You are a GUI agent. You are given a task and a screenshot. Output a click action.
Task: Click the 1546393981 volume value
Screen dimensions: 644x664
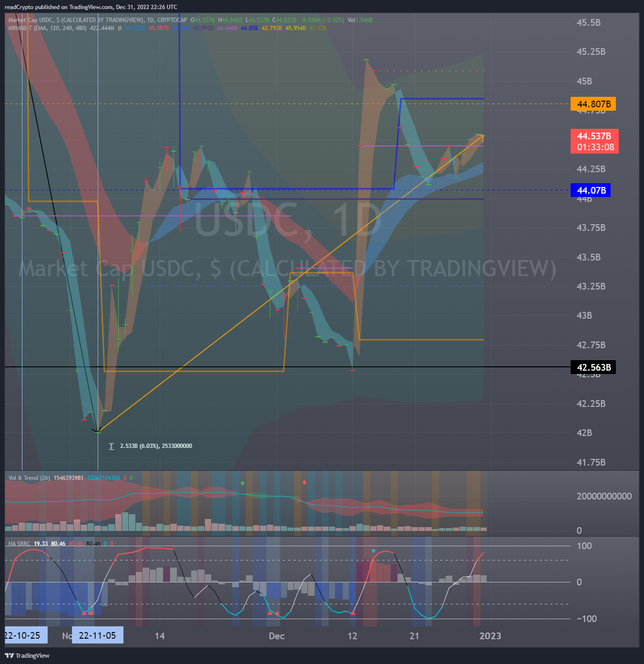[69, 478]
